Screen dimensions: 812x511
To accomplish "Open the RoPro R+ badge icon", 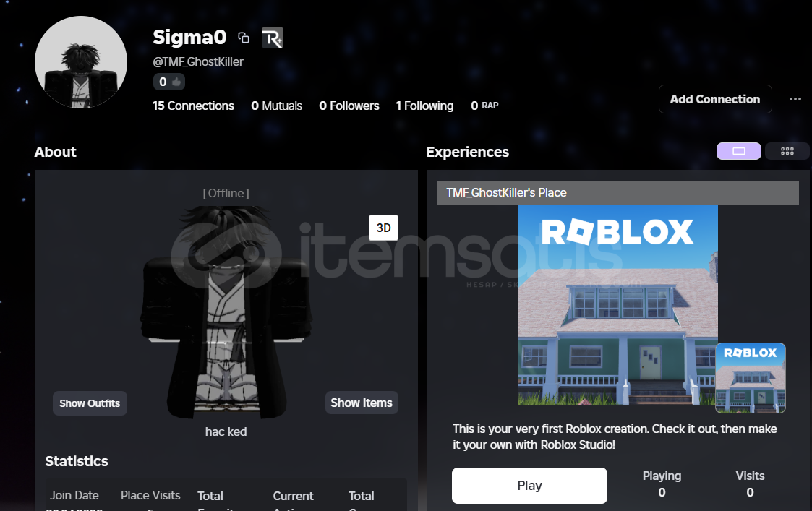I will click(x=273, y=38).
